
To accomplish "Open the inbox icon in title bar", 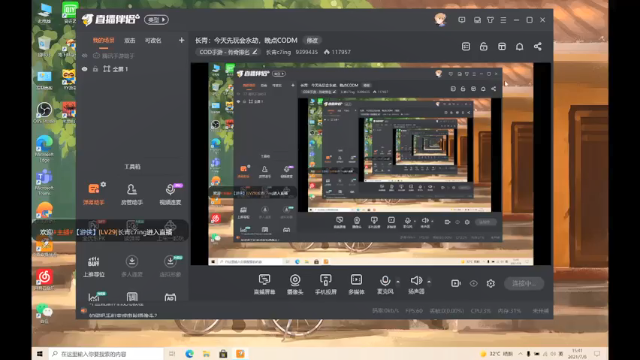I will [477, 20].
